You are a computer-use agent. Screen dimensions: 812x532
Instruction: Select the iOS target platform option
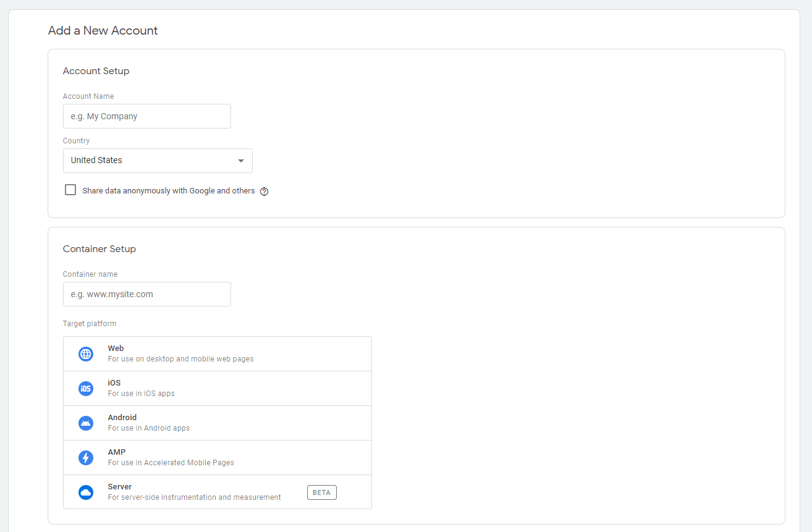click(x=218, y=388)
